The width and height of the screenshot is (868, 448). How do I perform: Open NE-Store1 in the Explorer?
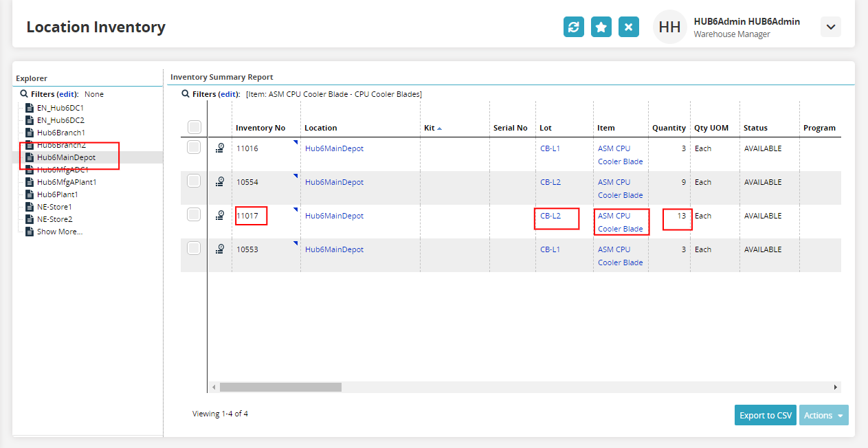pyautogui.click(x=54, y=207)
